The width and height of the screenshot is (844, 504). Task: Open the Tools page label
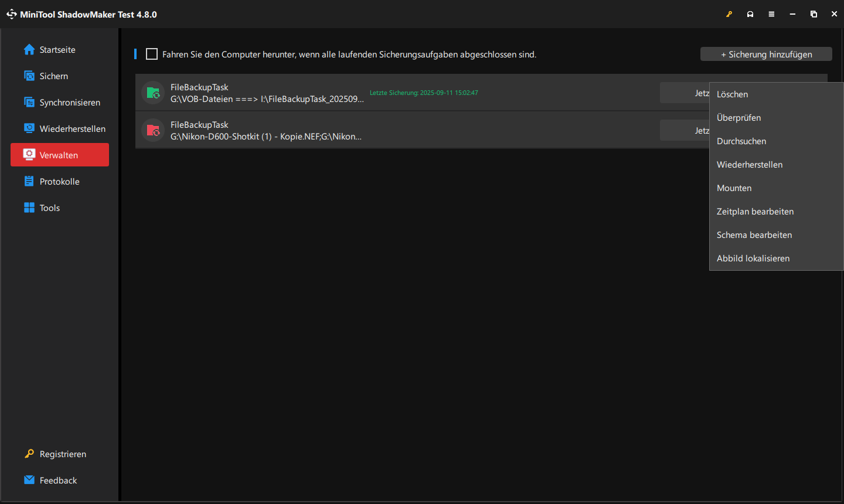click(x=50, y=208)
